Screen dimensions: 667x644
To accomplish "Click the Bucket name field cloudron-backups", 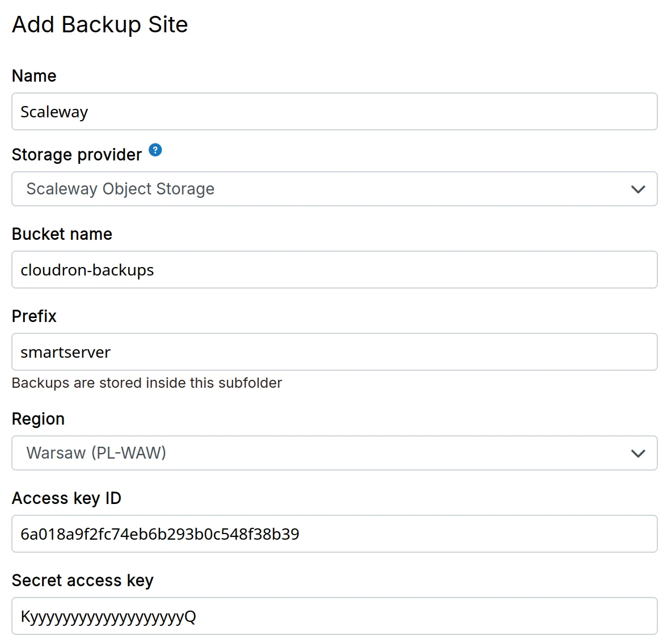I will pyautogui.click(x=334, y=270).
